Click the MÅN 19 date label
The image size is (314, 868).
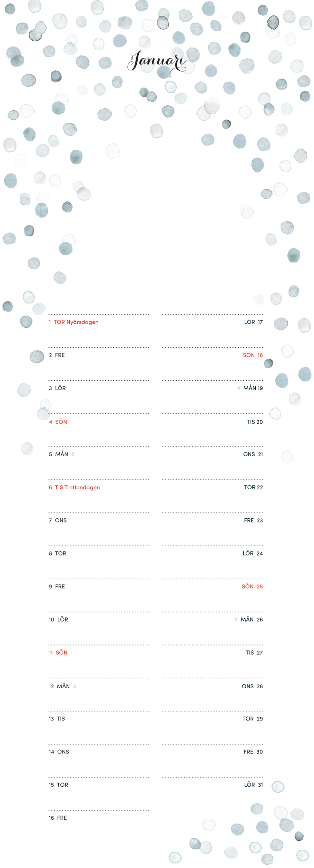(x=253, y=388)
